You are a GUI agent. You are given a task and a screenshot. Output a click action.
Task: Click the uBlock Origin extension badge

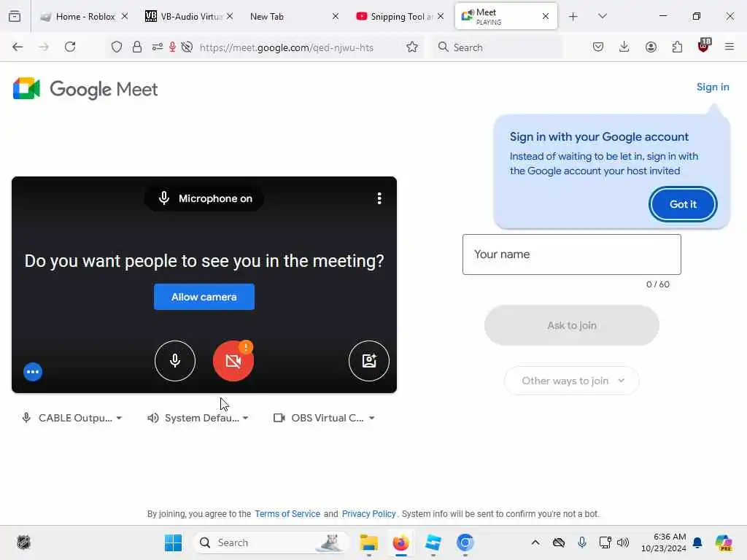click(x=704, y=46)
